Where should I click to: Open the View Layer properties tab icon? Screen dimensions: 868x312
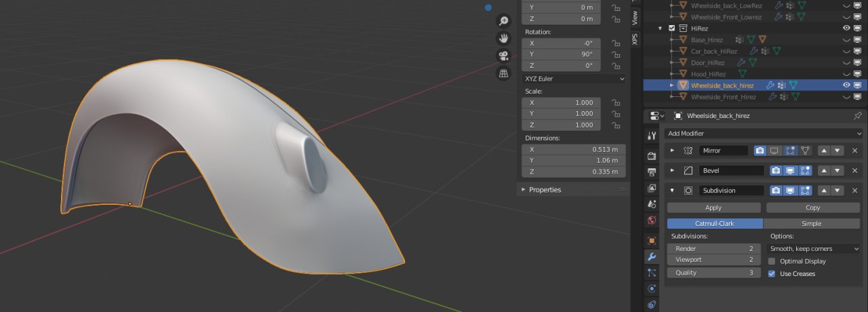(652, 188)
